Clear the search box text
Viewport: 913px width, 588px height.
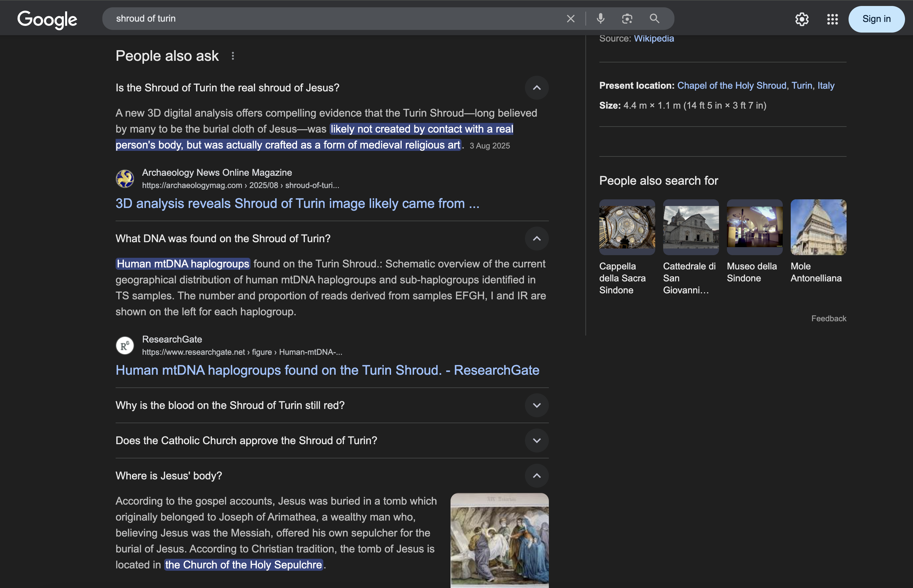pyautogui.click(x=570, y=19)
